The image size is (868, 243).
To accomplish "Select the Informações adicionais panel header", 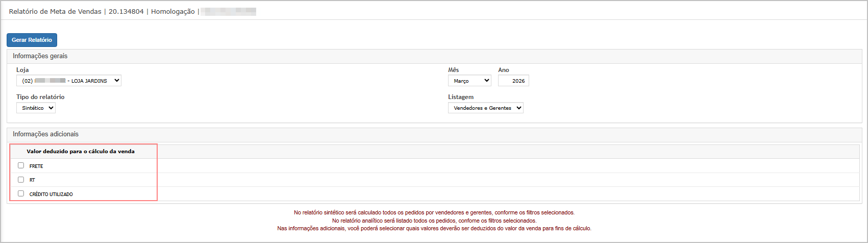I will [46, 134].
